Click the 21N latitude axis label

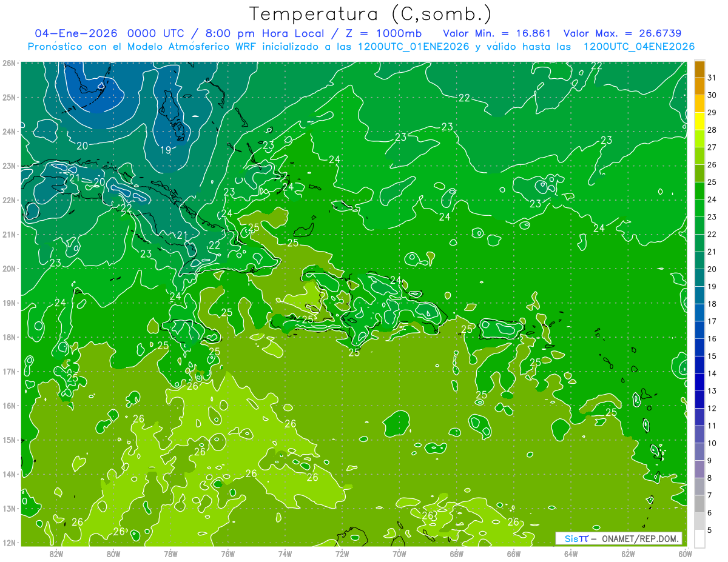(9, 234)
